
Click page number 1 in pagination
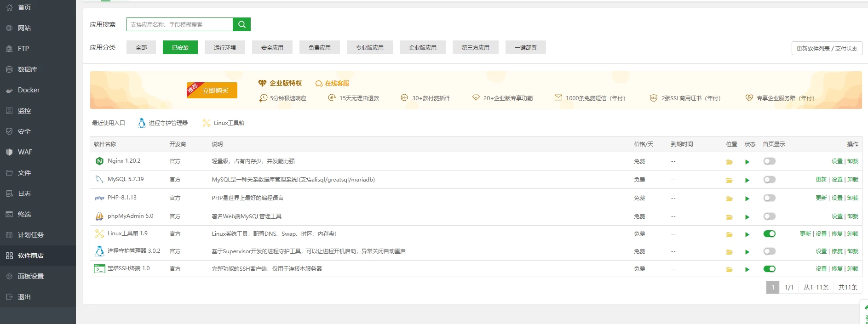[x=773, y=287]
